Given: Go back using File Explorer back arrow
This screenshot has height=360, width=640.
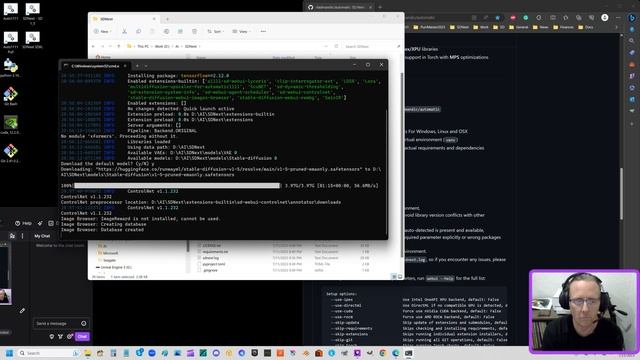Looking at the screenshot, I should pyautogui.click(x=93, y=47).
